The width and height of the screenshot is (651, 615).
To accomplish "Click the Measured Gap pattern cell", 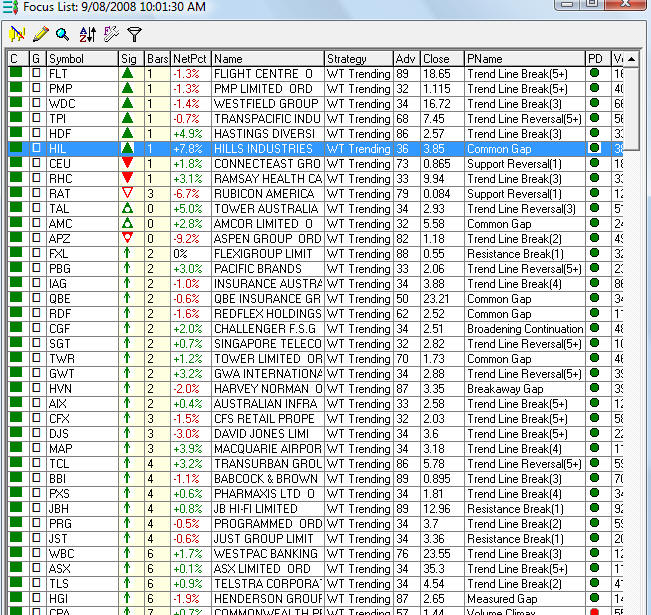I will click(x=524, y=599).
